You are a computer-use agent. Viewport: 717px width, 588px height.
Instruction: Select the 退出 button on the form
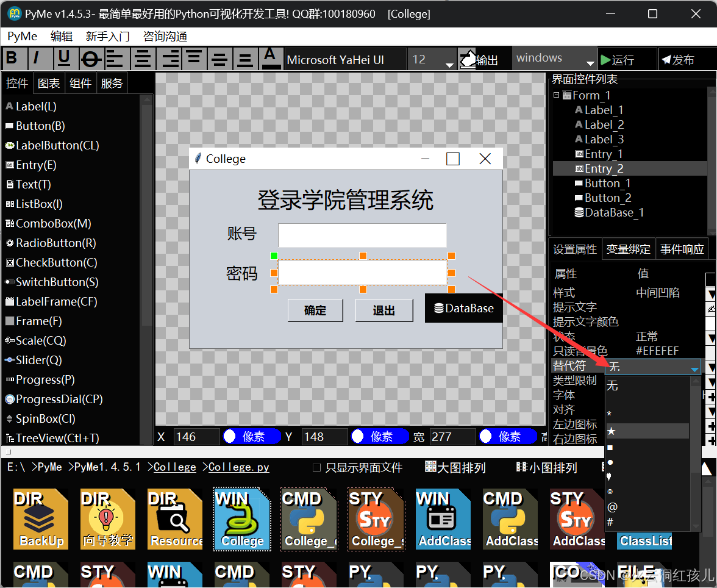[383, 310]
